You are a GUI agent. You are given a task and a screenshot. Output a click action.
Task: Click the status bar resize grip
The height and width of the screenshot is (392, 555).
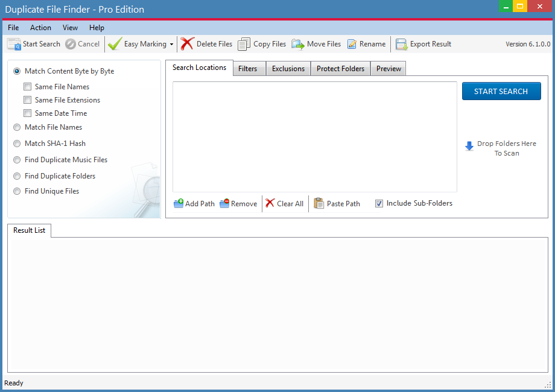[548, 385]
